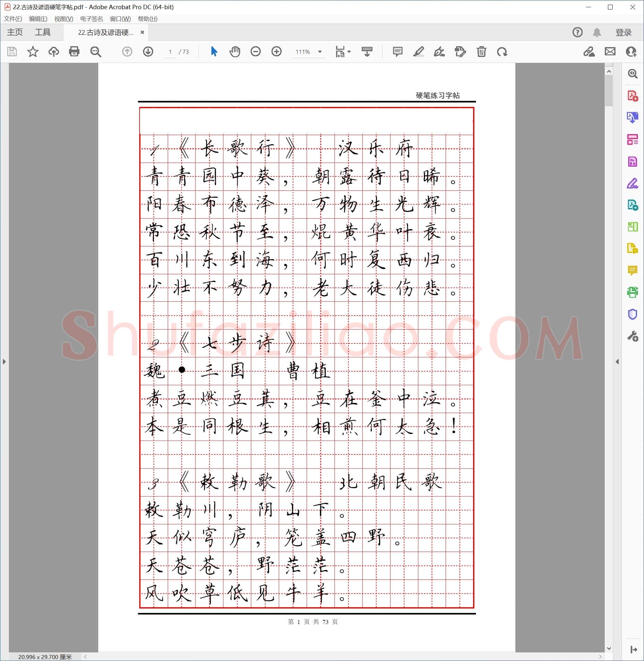This screenshot has height=661, width=644.
Task: Share a link to the file
Action: pos(589,52)
